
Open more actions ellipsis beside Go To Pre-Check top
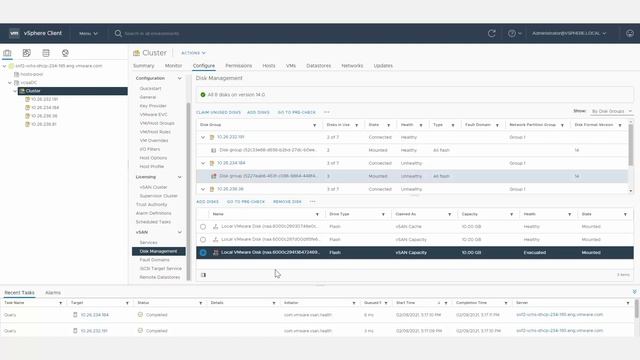click(x=327, y=112)
